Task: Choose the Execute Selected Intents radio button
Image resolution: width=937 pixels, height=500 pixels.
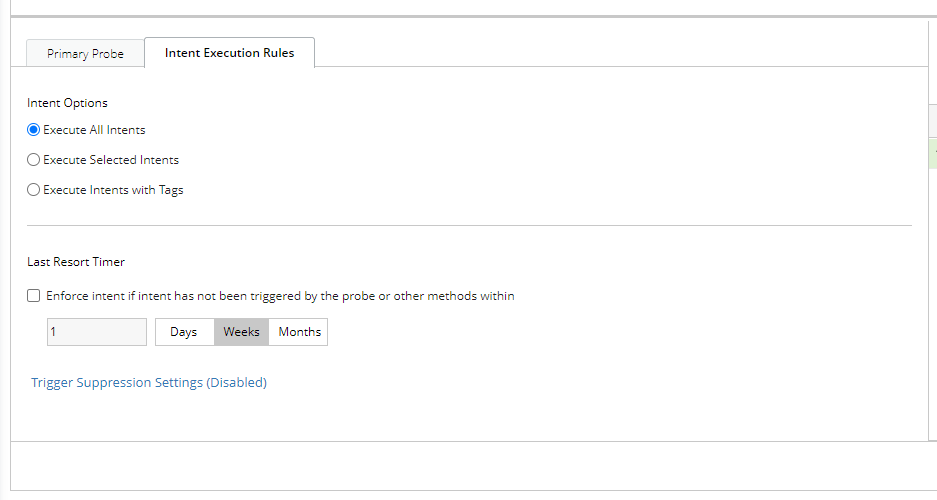Action: [x=34, y=160]
